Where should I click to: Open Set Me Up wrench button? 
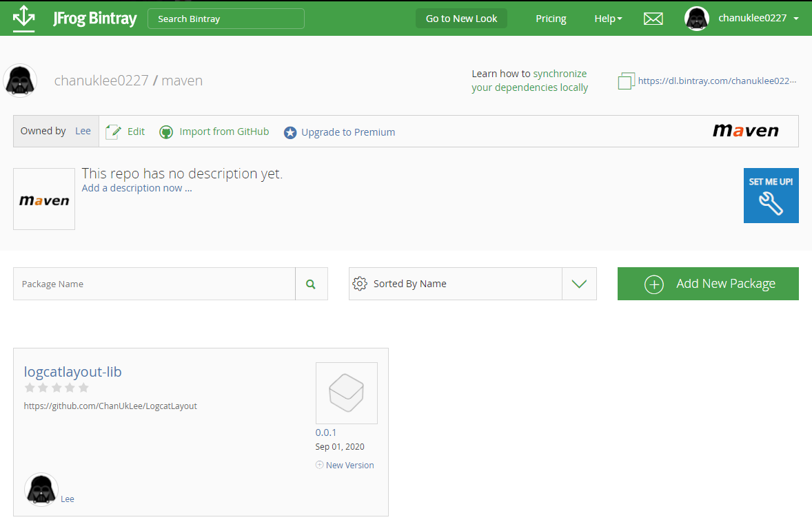click(x=771, y=196)
